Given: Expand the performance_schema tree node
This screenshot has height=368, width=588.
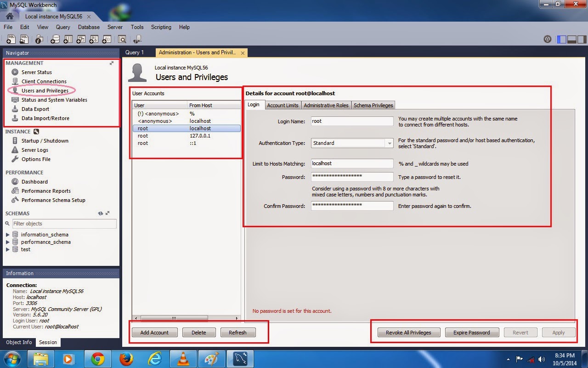Looking at the screenshot, I should tap(8, 242).
